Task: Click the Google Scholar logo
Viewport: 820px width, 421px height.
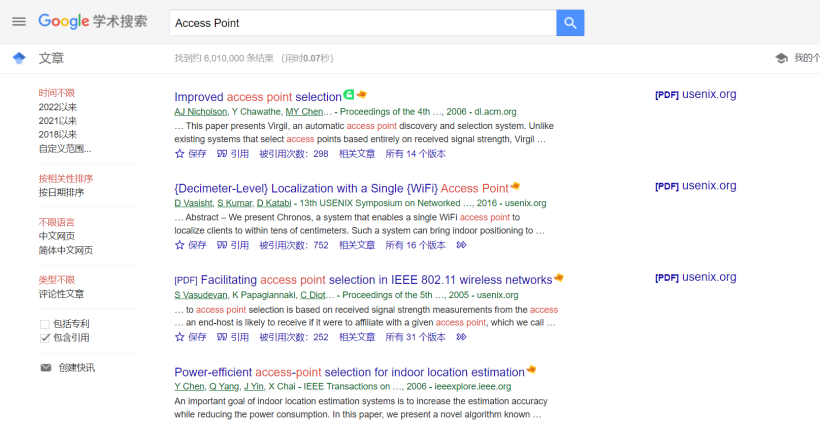Action: (93, 21)
